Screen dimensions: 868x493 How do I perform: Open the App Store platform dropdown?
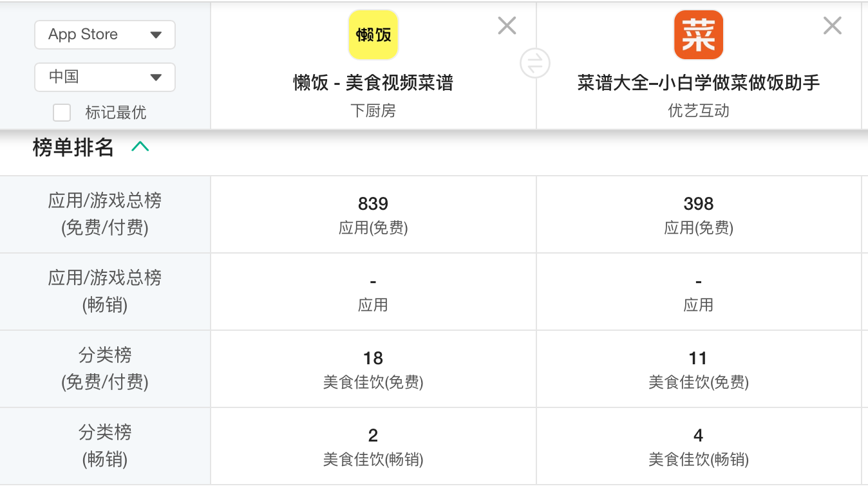[x=104, y=34]
